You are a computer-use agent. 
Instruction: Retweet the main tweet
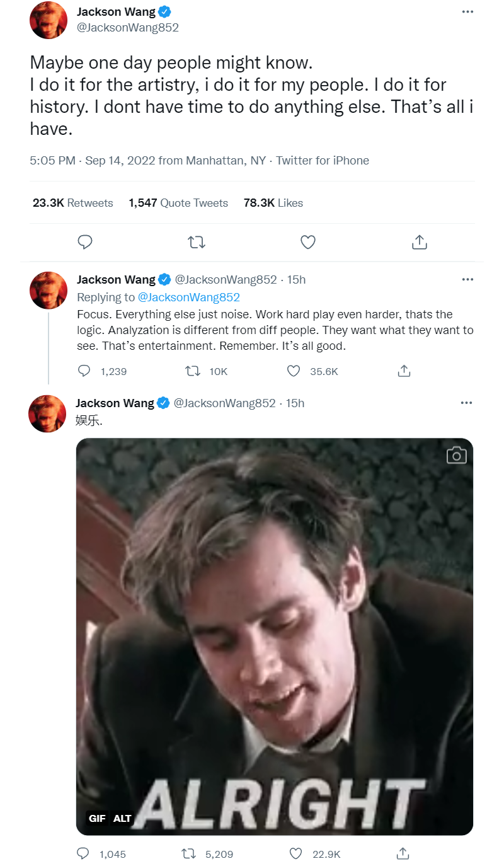pyautogui.click(x=197, y=242)
